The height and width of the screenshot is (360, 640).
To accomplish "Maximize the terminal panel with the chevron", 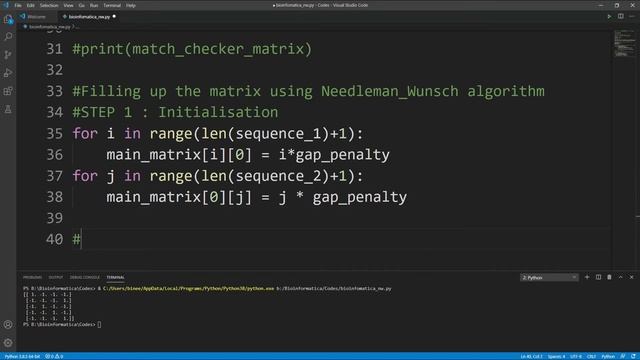I will tap(620, 277).
